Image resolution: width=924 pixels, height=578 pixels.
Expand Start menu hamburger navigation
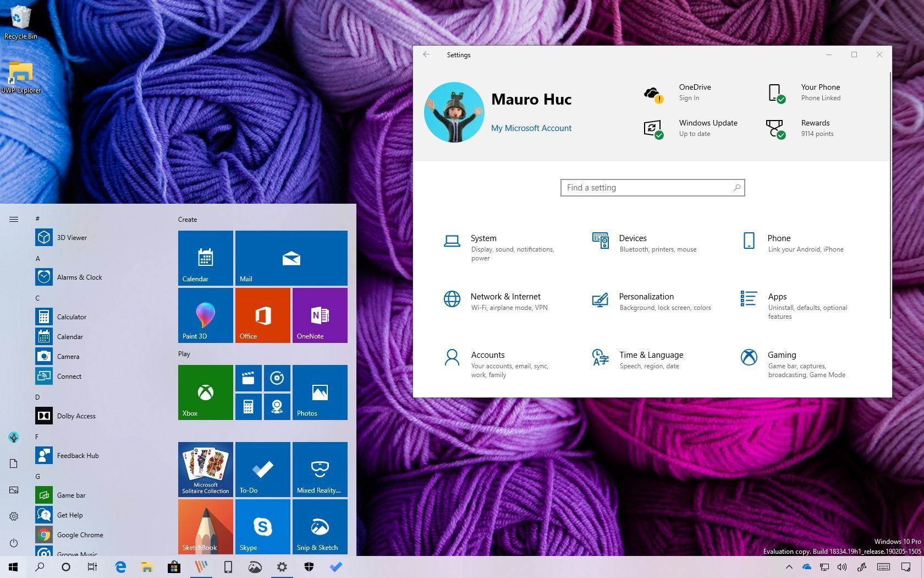(14, 219)
